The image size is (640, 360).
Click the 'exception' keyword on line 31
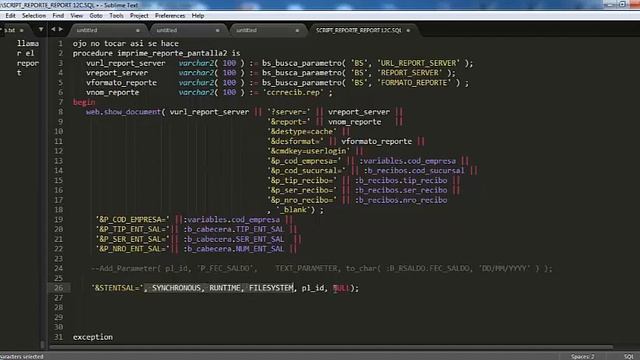93,337
